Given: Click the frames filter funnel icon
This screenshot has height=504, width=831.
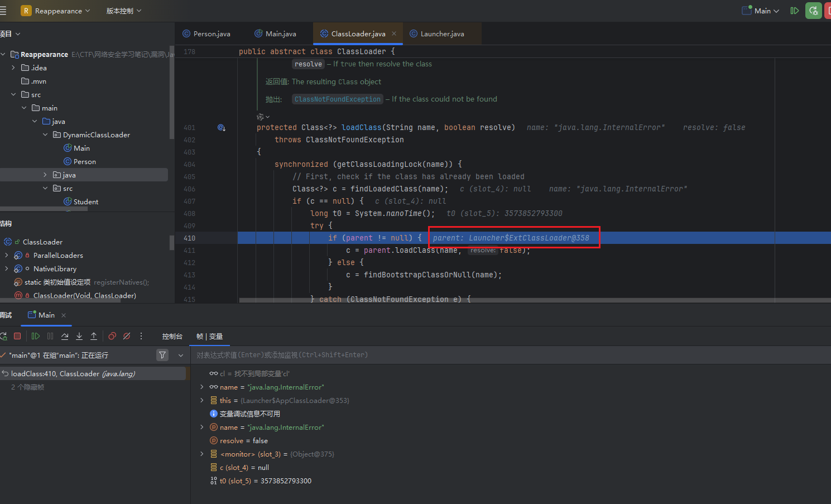Looking at the screenshot, I should (x=162, y=355).
